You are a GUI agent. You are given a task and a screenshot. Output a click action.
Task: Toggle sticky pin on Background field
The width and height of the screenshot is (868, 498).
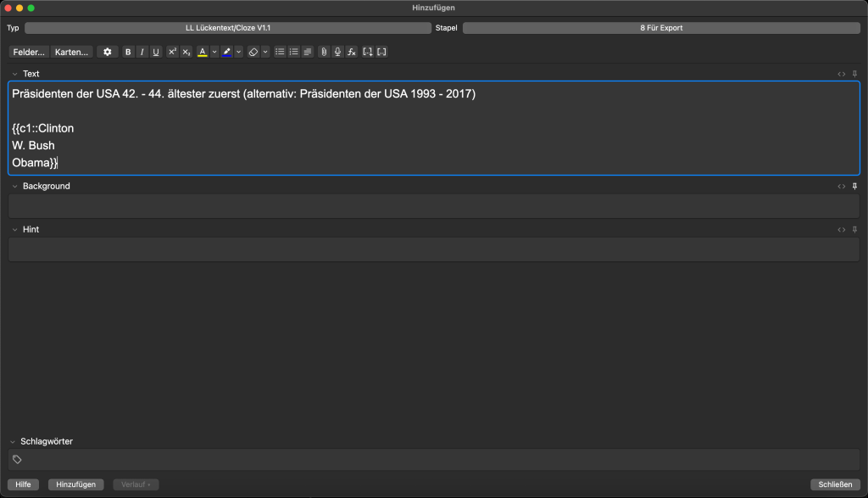854,186
